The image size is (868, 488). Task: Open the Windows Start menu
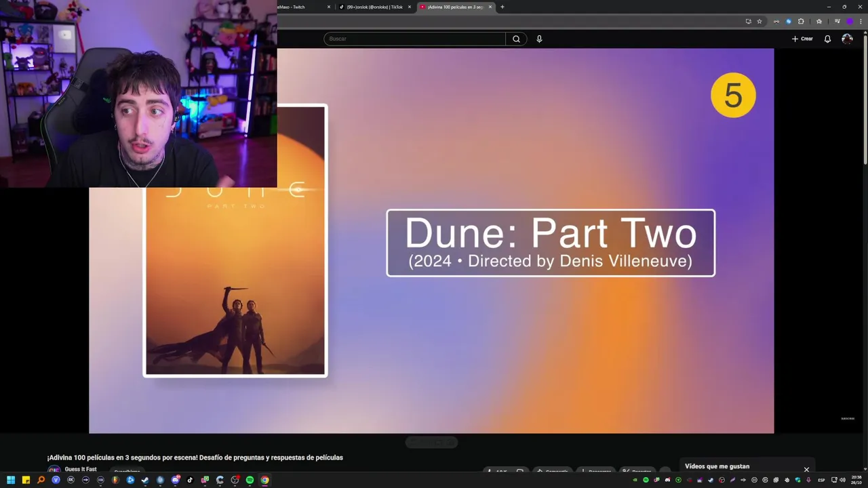click(x=11, y=480)
